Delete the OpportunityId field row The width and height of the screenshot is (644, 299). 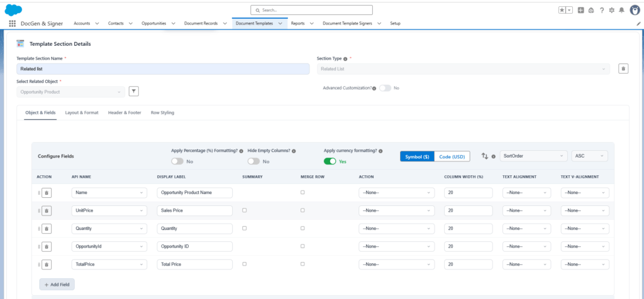click(47, 246)
